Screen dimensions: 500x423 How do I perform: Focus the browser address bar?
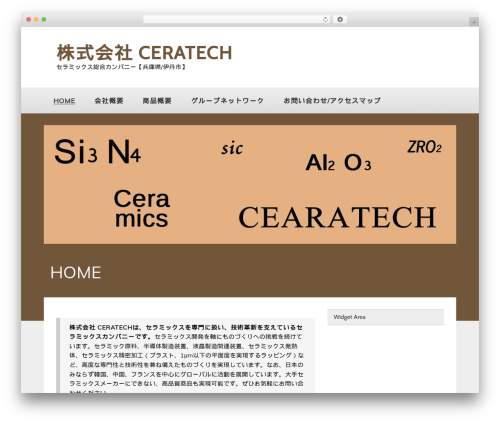click(237, 20)
